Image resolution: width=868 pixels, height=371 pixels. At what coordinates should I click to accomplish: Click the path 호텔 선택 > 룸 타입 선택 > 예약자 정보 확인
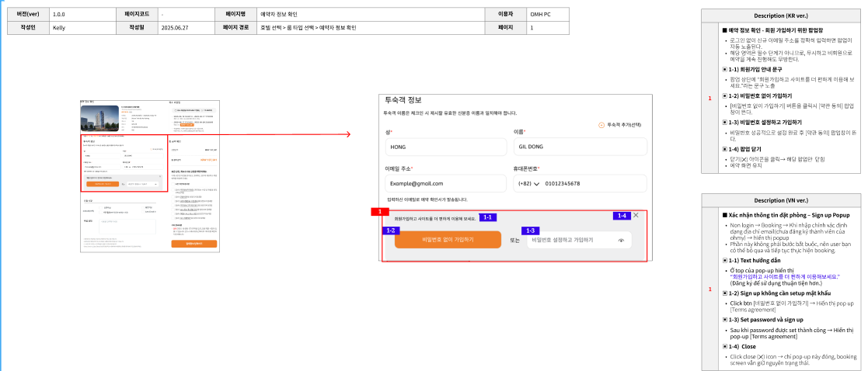click(x=308, y=28)
